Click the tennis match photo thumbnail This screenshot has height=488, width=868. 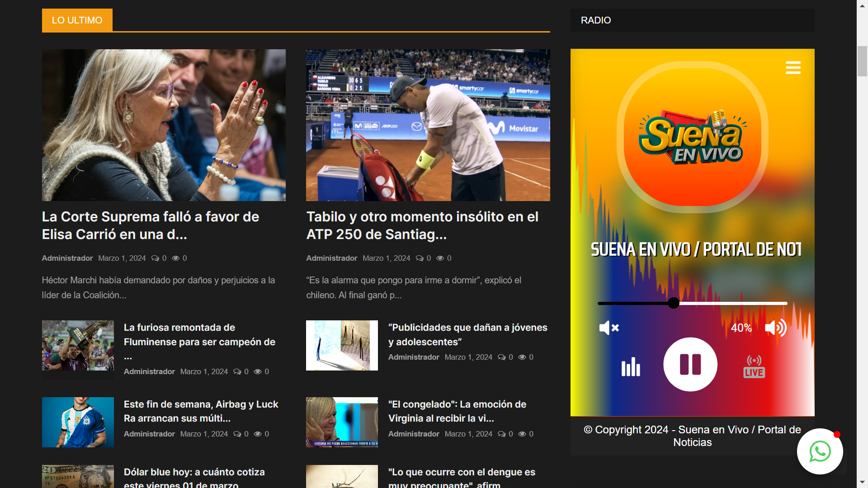tap(428, 125)
